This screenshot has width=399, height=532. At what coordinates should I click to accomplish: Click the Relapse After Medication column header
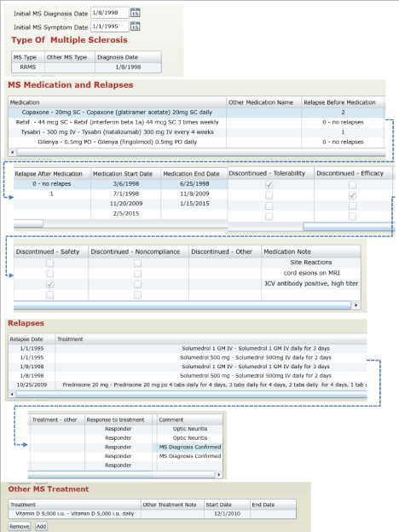pyautogui.click(x=52, y=174)
